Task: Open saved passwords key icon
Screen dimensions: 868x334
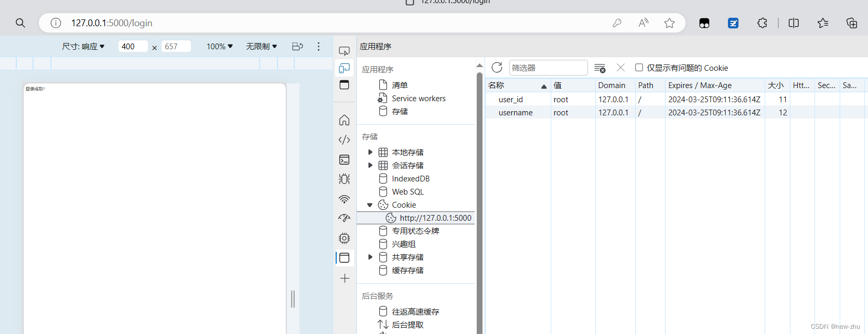Action: [617, 23]
